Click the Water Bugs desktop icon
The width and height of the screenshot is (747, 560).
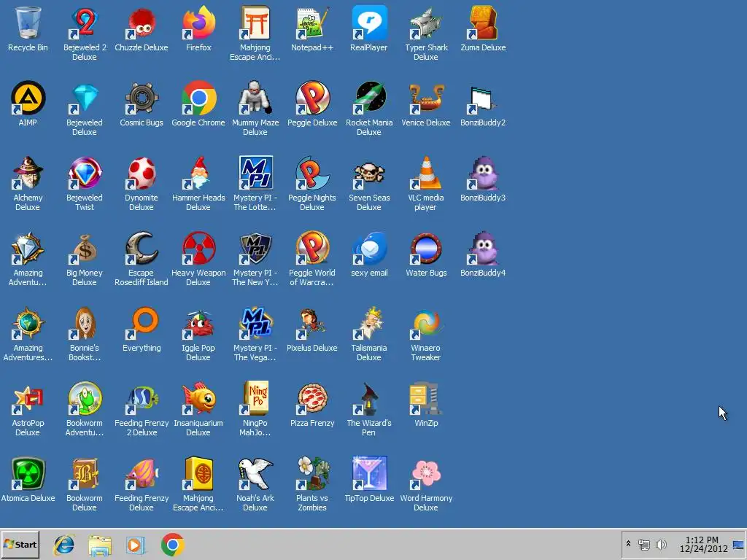426,248
